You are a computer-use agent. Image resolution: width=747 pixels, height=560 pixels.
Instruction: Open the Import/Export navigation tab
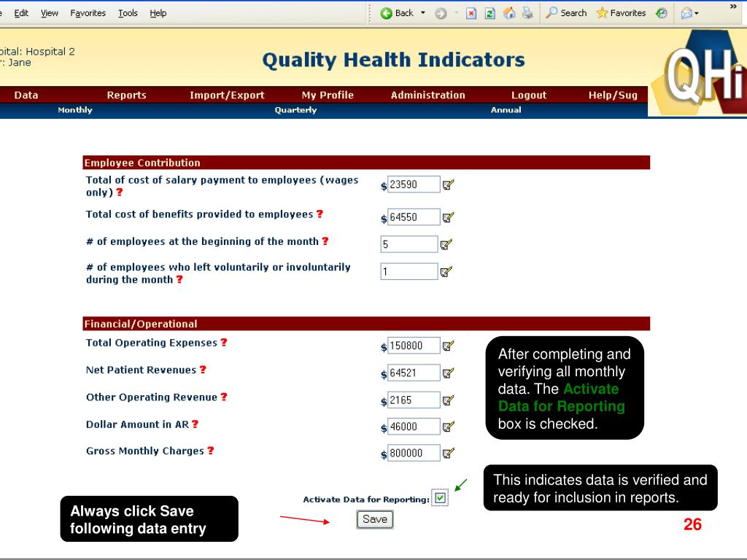[227, 95]
